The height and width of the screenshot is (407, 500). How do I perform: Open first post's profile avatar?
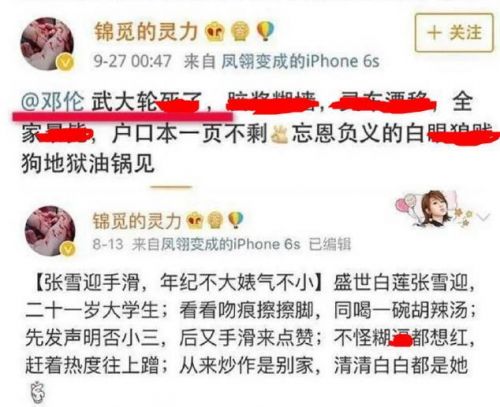(x=47, y=44)
